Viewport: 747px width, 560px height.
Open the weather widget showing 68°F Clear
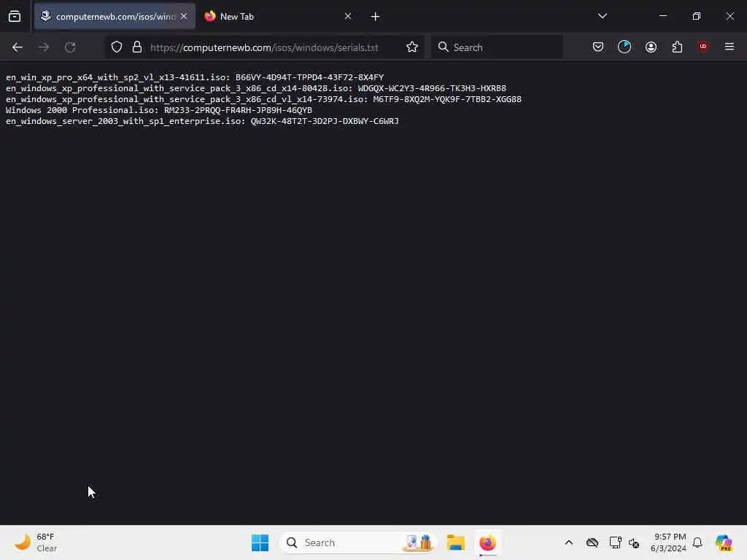(36, 542)
